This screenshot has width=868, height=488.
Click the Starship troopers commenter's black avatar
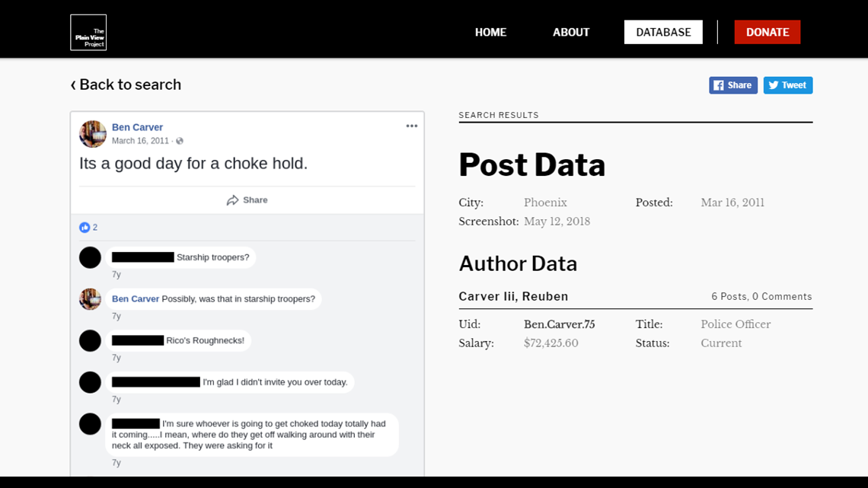tap(91, 257)
